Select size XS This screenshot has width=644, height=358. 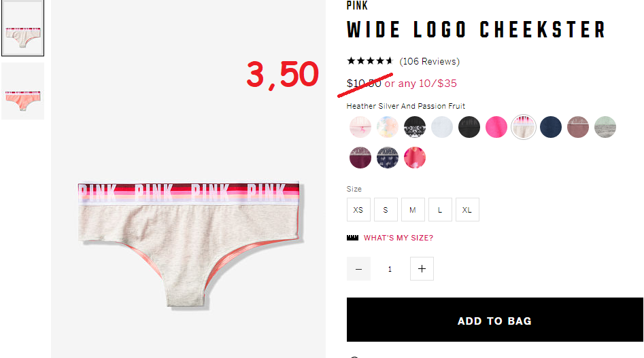tap(358, 210)
